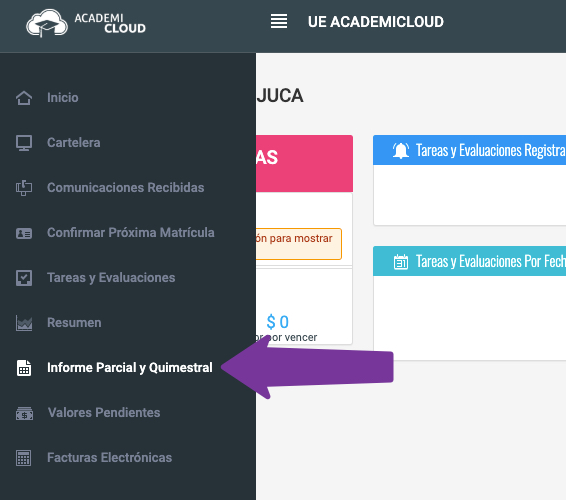Screen dimensions: 566x500
Task: Open Facturas Electrónicas
Action: (x=109, y=458)
